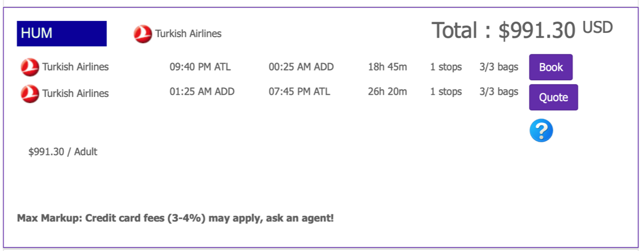Click the Turkish Airlines logo in header

(x=143, y=34)
